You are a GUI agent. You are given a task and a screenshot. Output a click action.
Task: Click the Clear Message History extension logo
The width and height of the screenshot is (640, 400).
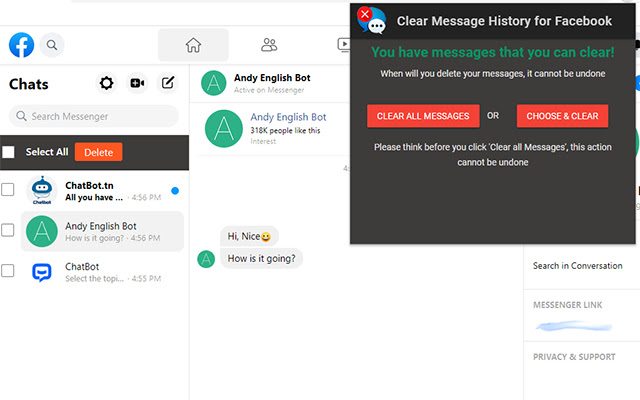[371, 20]
